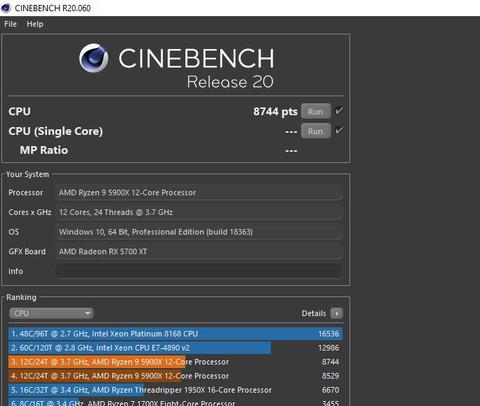Run the CPU multi-core benchmark
This screenshot has width=480, height=406.
[x=316, y=111]
